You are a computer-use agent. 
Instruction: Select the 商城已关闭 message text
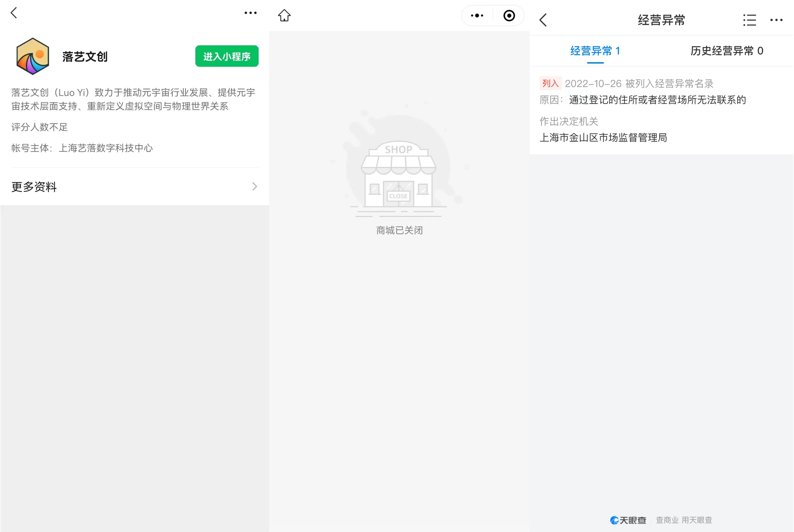(400, 230)
